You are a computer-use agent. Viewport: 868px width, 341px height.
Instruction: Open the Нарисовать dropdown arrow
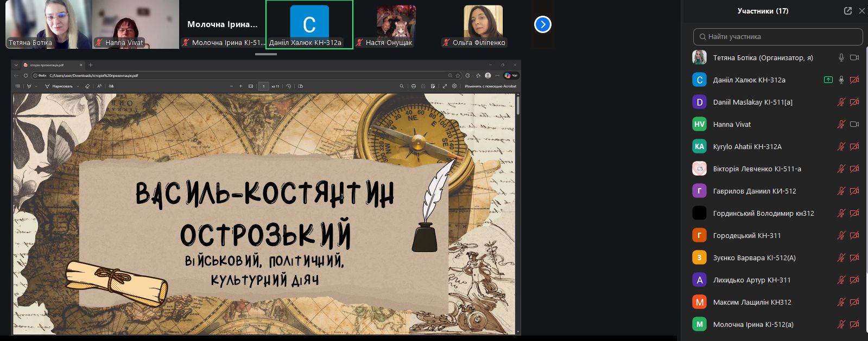click(78, 86)
